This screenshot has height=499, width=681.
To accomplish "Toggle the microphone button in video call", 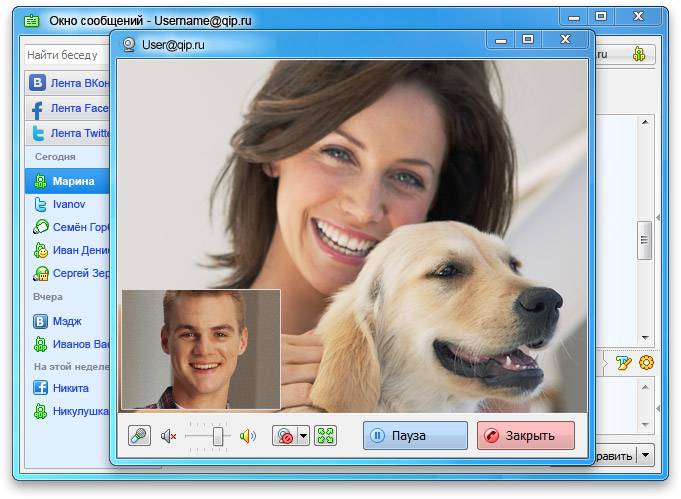I will tap(139, 435).
